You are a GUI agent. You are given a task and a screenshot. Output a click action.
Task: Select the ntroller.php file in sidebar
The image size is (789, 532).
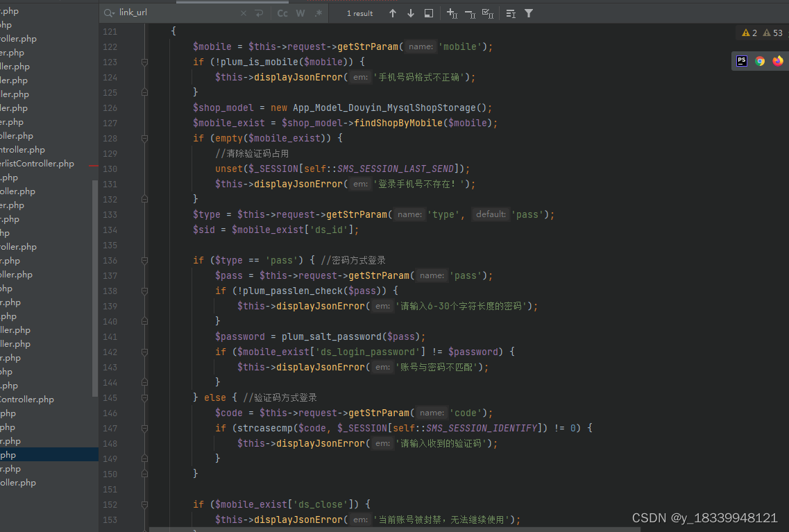coord(23,149)
